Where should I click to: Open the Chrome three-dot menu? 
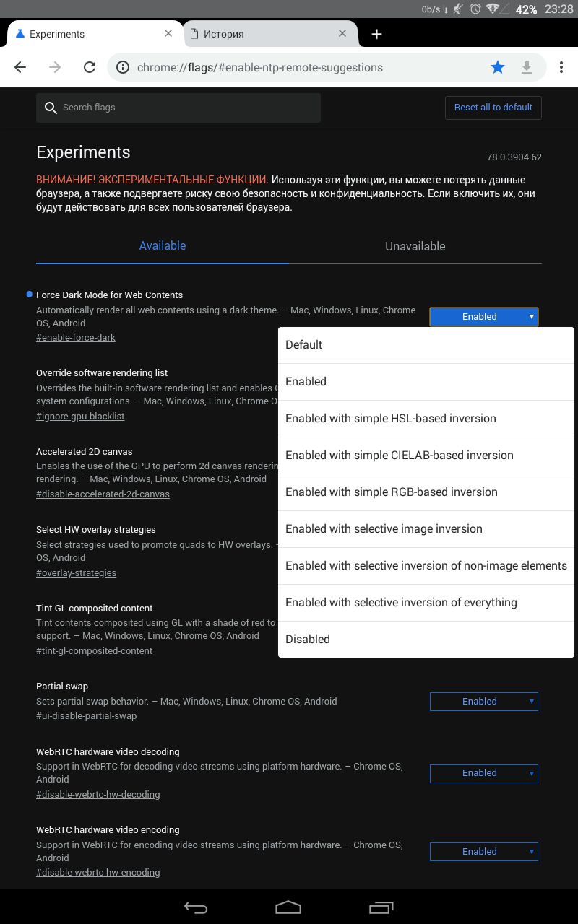[561, 67]
